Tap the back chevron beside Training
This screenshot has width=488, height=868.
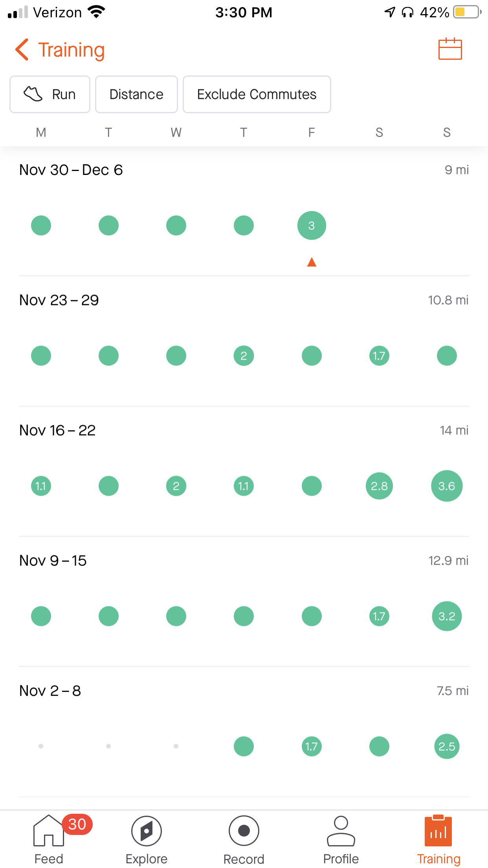(x=22, y=50)
